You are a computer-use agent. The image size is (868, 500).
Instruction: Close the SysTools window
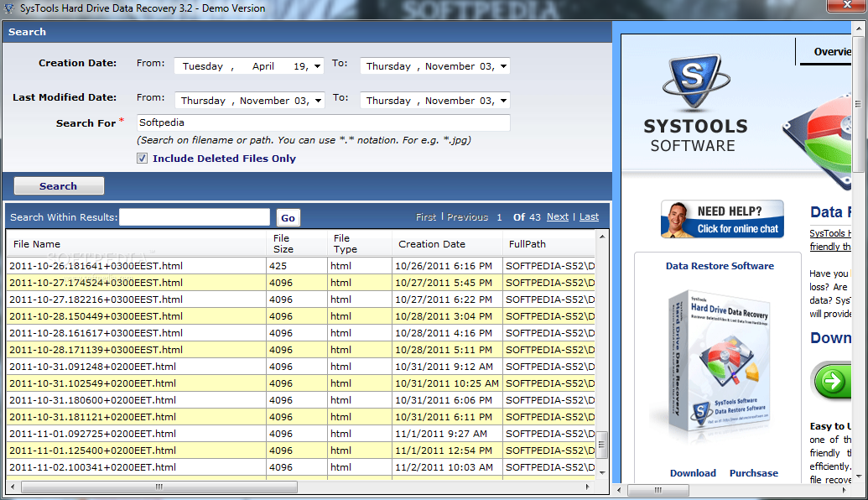[846, 5]
